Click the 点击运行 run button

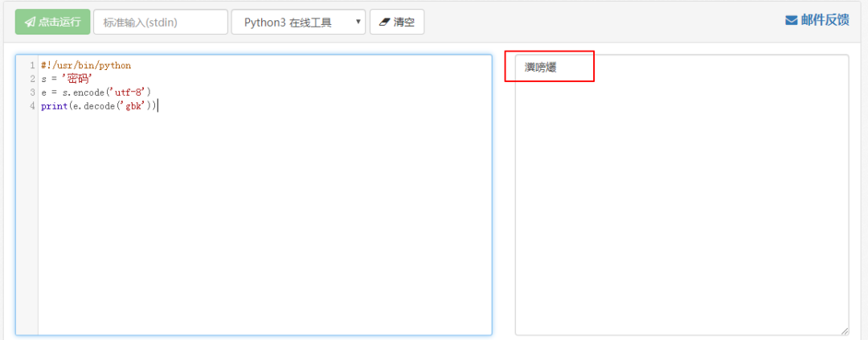(x=52, y=22)
